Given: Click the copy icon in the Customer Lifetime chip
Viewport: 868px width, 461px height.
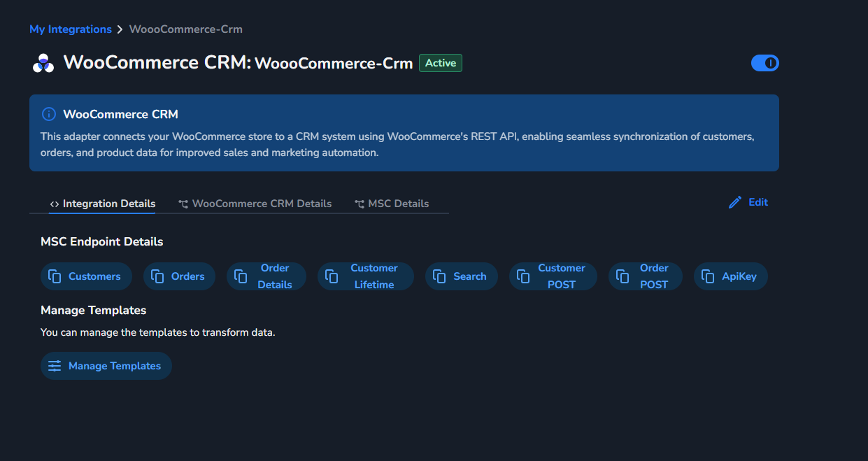Looking at the screenshot, I should point(332,276).
